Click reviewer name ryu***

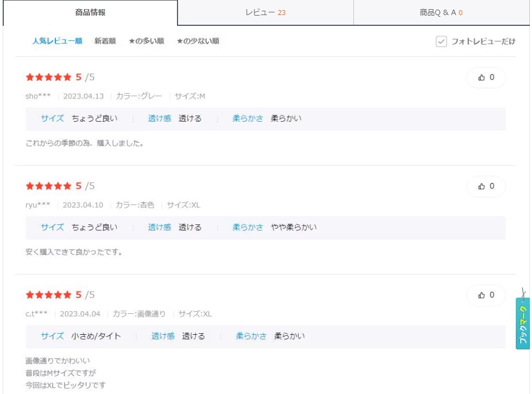click(x=39, y=205)
